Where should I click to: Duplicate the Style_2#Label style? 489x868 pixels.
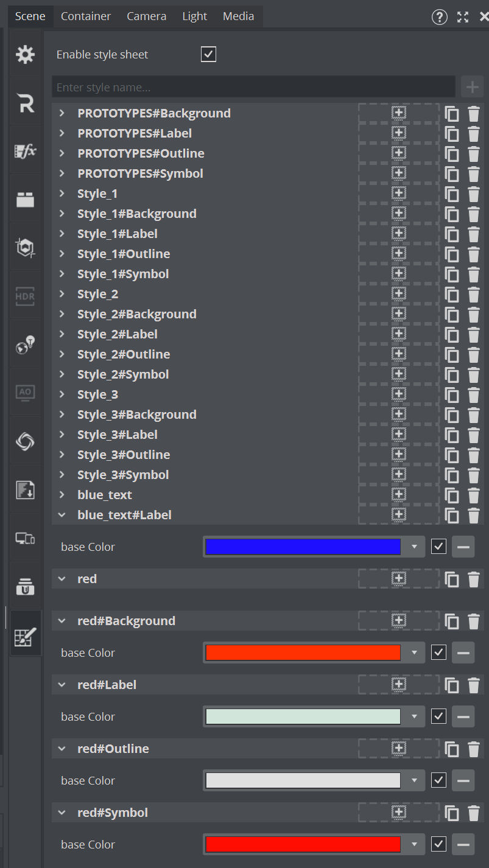[452, 335]
